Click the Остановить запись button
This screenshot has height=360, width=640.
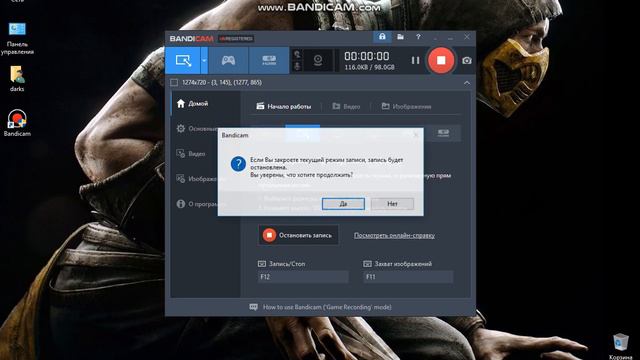click(298, 235)
